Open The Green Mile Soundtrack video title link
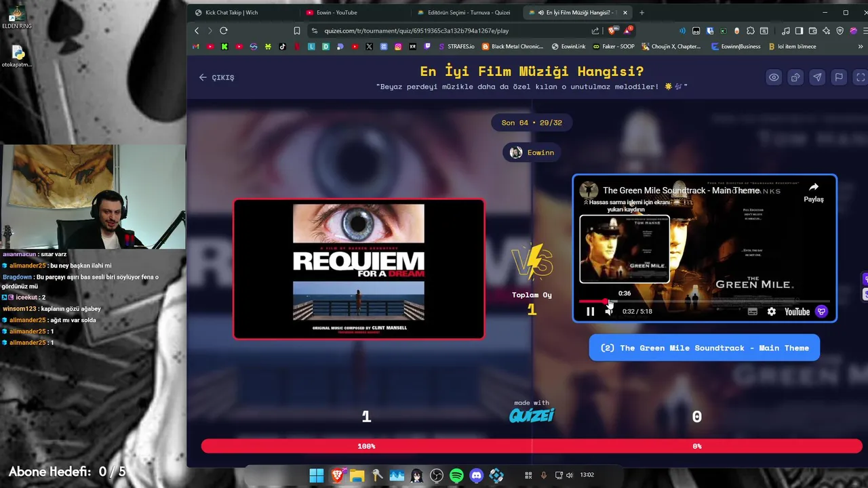Viewport: 868px width, 488px height. coord(681,190)
